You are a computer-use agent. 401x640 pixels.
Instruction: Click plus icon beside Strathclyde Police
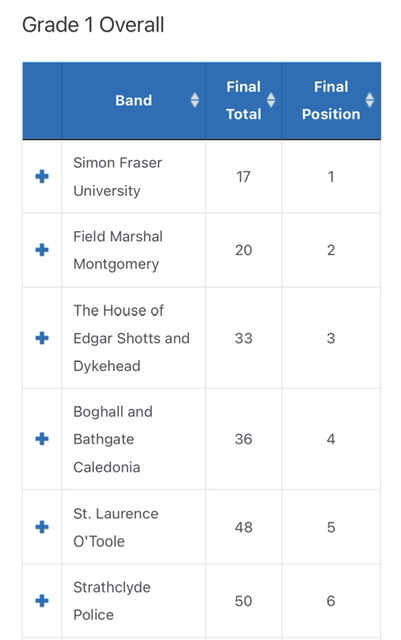(x=42, y=601)
